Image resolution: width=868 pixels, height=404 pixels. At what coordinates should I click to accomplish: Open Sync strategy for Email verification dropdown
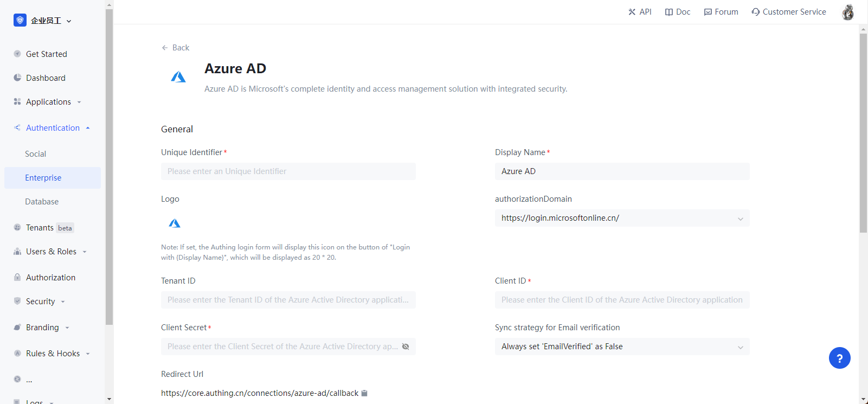pos(622,347)
